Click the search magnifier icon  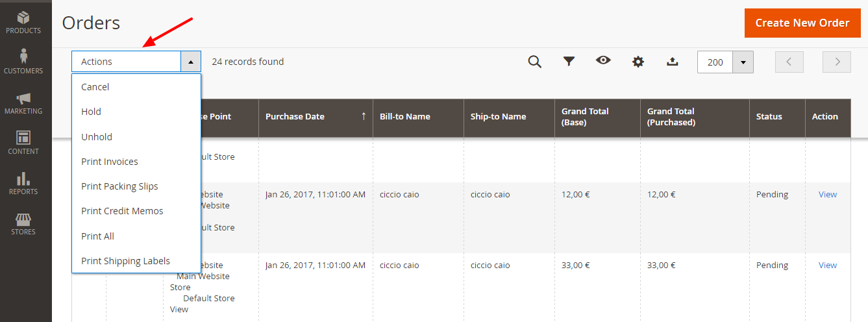(534, 62)
